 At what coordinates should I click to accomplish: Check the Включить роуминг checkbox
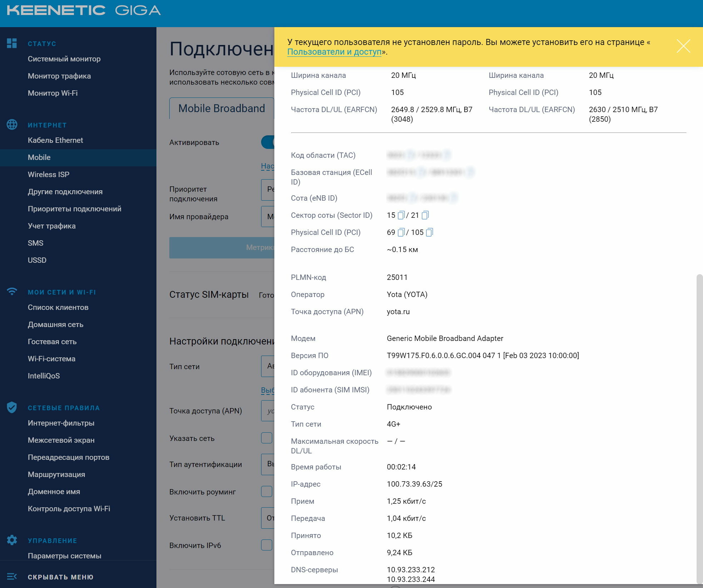click(x=266, y=492)
